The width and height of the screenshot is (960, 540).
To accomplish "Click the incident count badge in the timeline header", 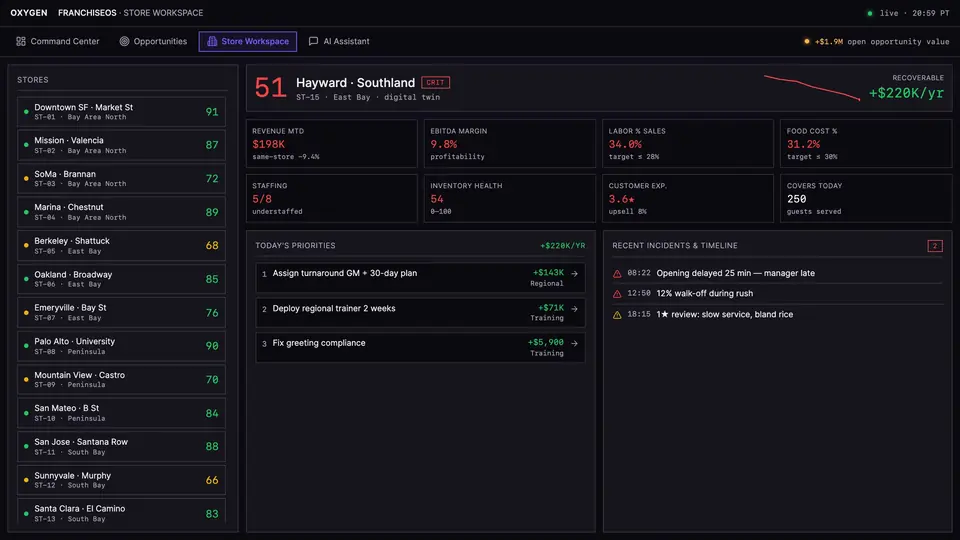I will [935, 246].
